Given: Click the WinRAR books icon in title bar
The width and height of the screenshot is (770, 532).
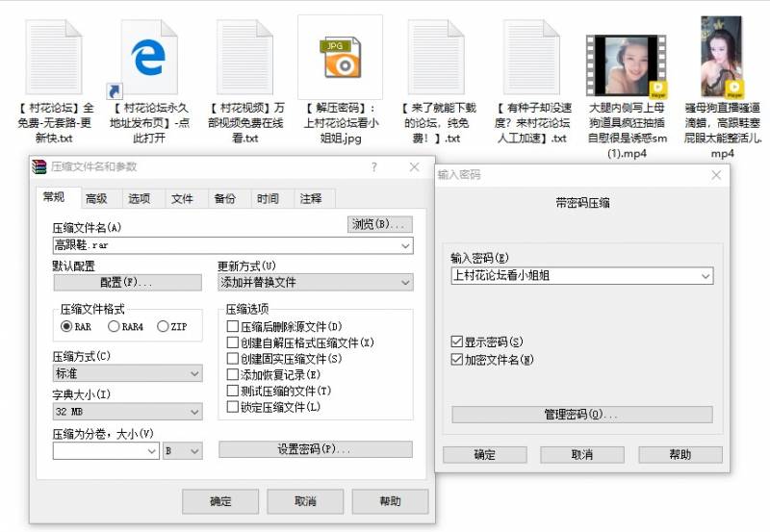Looking at the screenshot, I should point(39,167).
